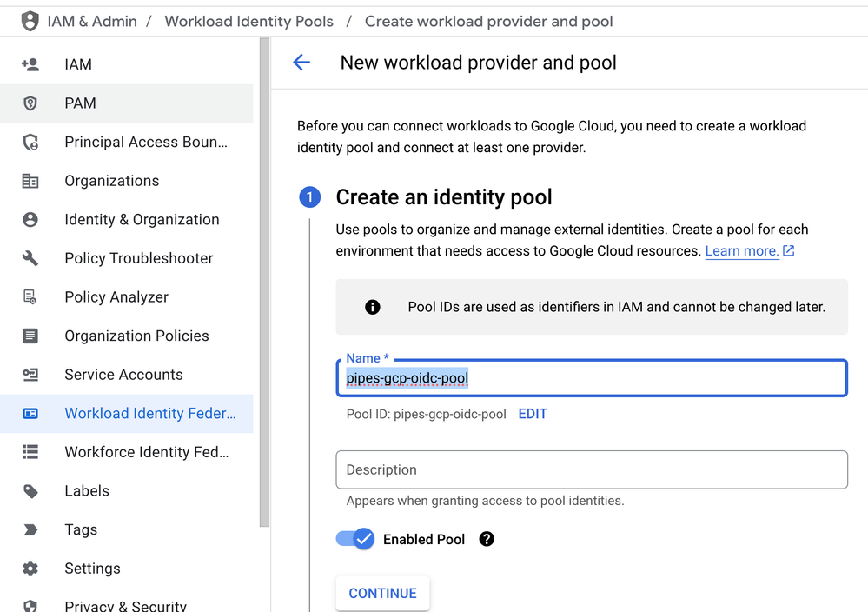Open IAM in the sidebar
This screenshot has width=868, height=612.
coord(126,65)
